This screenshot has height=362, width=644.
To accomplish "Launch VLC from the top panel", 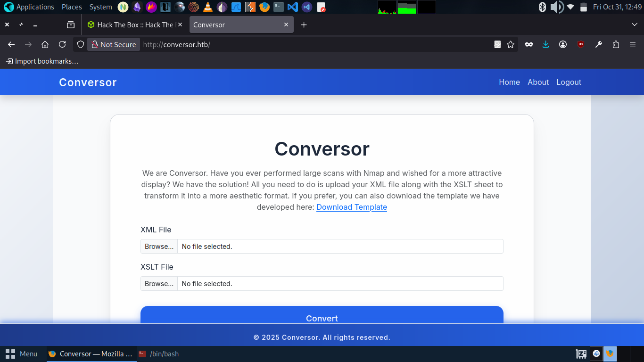I will tap(208, 7).
